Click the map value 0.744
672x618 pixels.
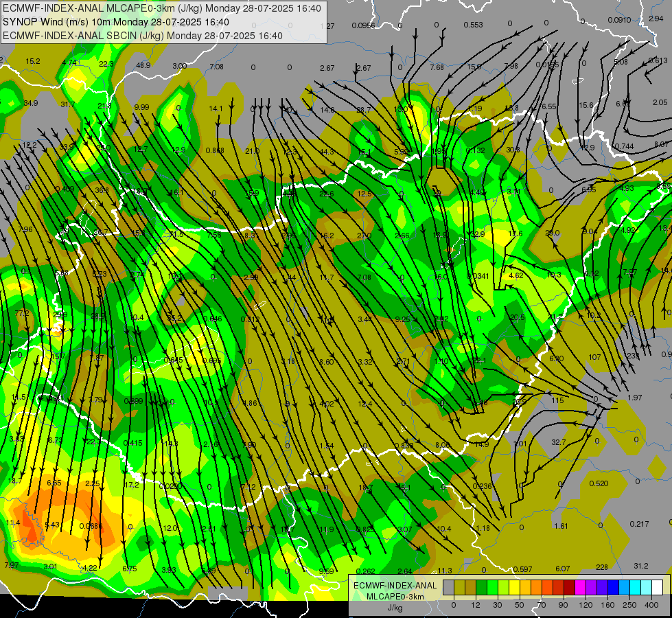point(624,146)
